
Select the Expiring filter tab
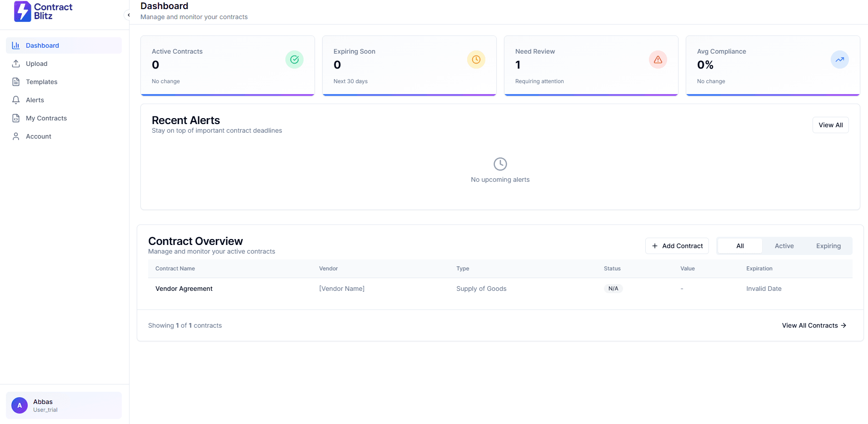click(828, 245)
